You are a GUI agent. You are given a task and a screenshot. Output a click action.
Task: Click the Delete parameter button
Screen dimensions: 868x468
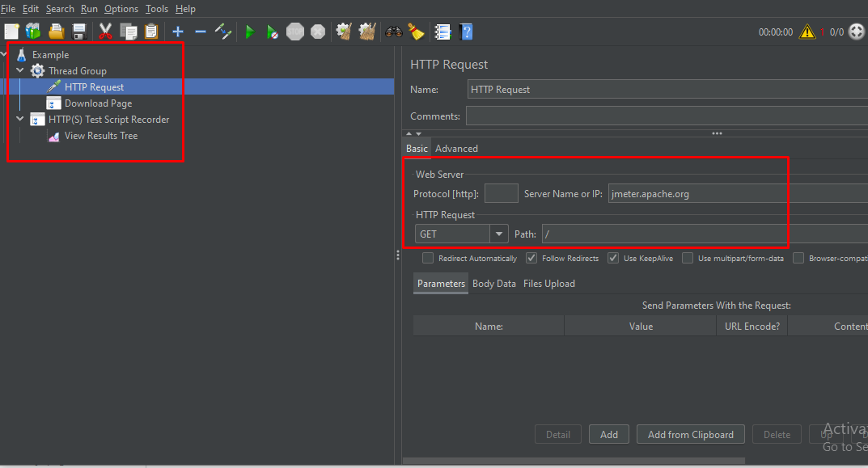coord(777,434)
